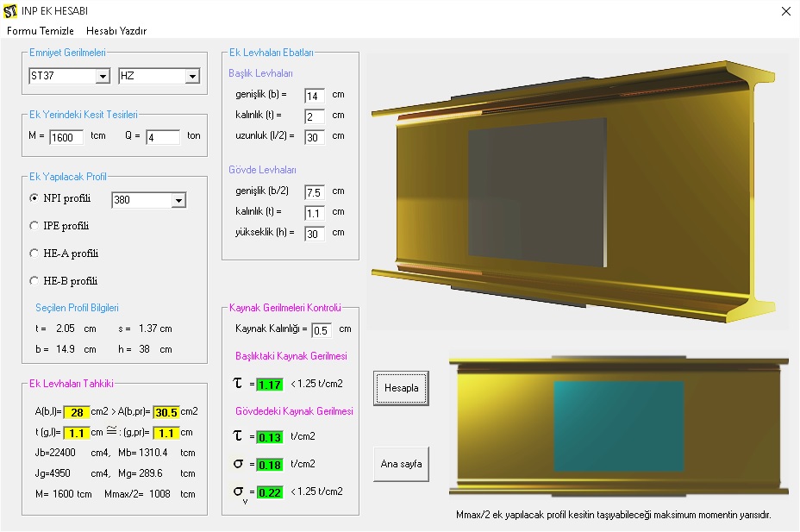Image resolution: width=800 pixels, height=532 pixels.
Task: Click the Gövde Levhaları section label
Action: [x=262, y=170]
